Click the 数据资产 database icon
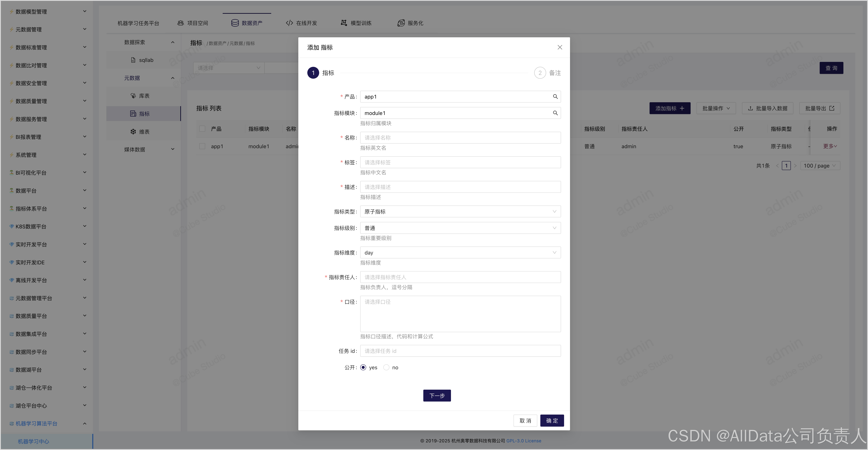 click(235, 23)
